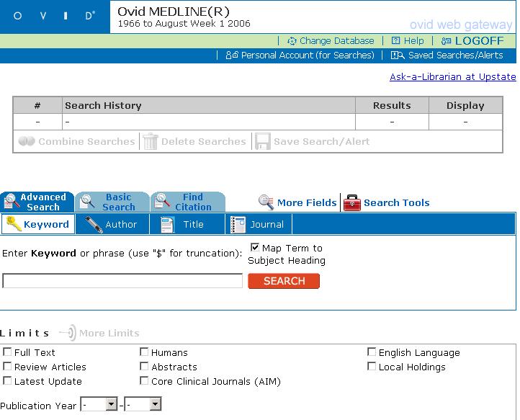Screen dimensions: 520x420
Task: Click the Advanced Search magnifier icon
Action: pos(11,201)
